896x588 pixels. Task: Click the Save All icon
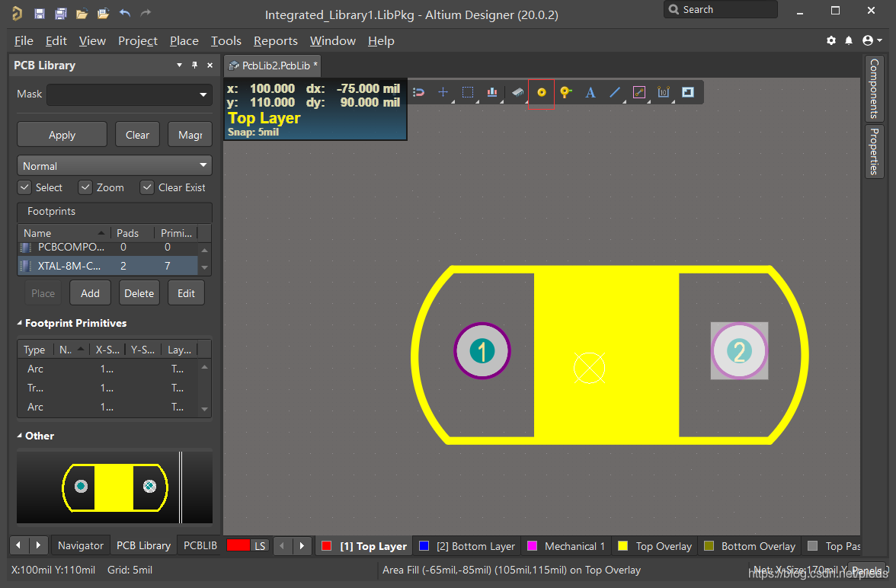(60, 14)
